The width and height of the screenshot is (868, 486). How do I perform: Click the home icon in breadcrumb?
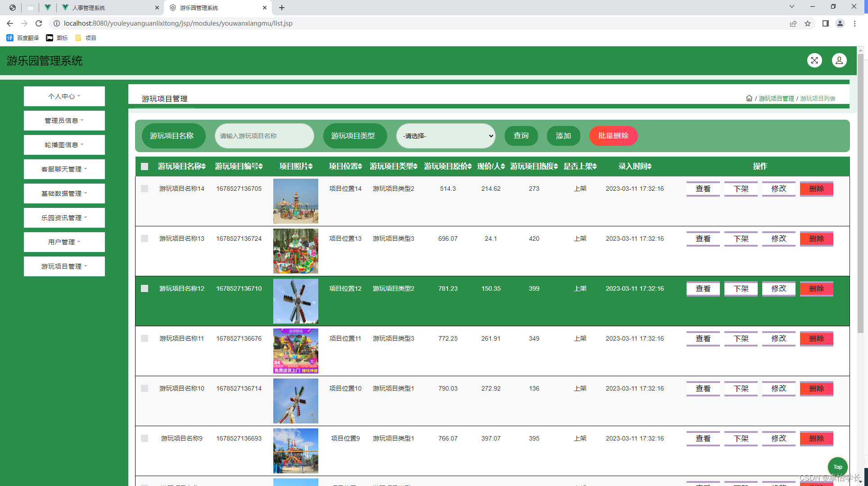pyautogui.click(x=749, y=99)
